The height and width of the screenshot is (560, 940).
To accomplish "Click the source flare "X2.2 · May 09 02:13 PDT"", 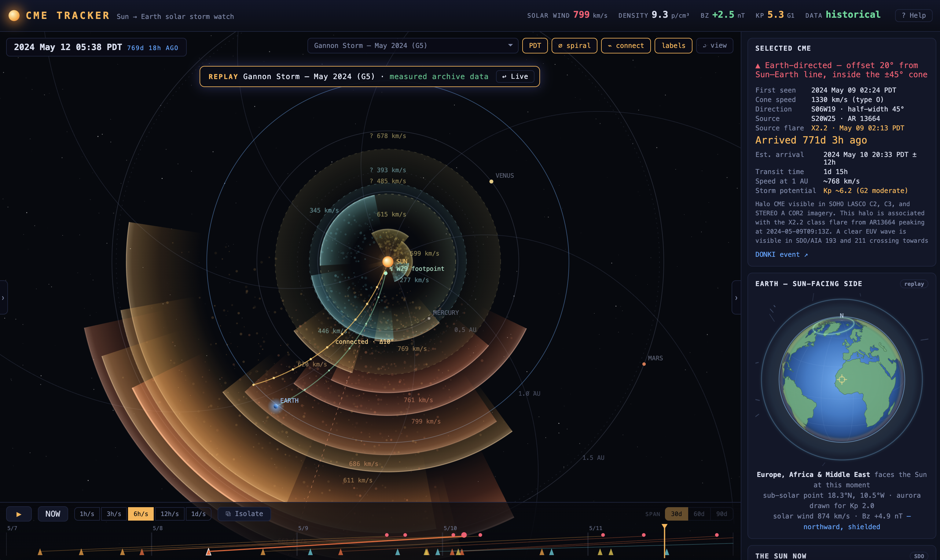I will 858,128.
